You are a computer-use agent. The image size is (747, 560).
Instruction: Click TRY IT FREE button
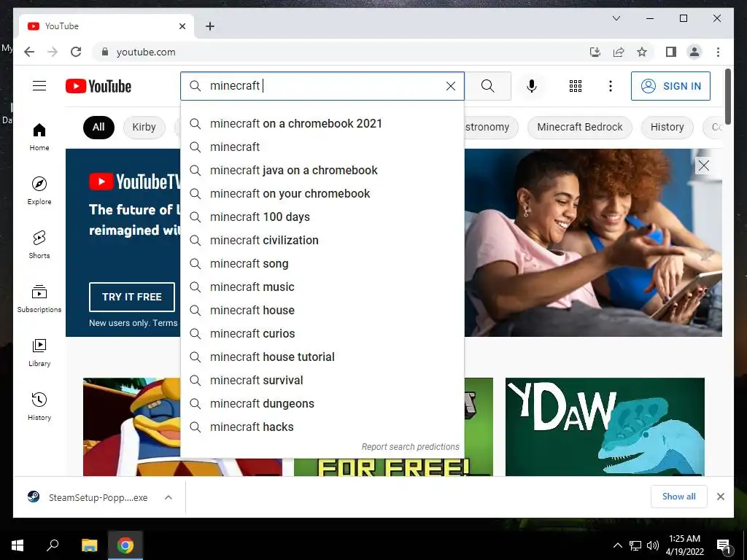pos(132,297)
